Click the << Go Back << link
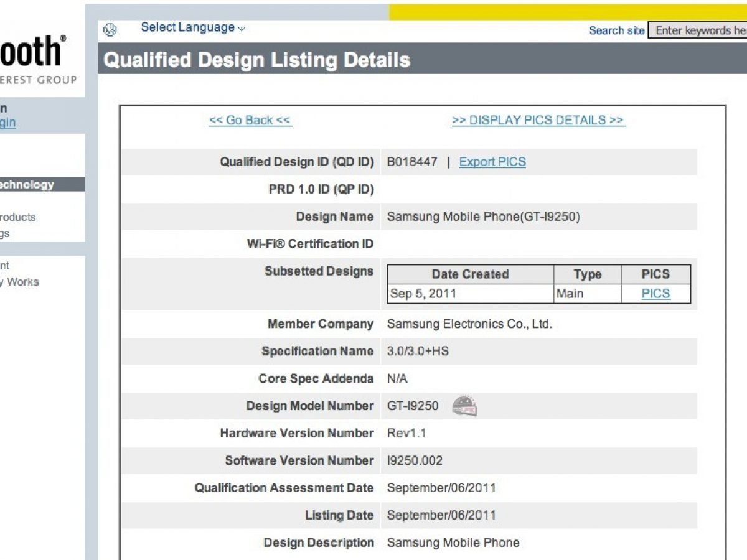 click(x=250, y=120)
